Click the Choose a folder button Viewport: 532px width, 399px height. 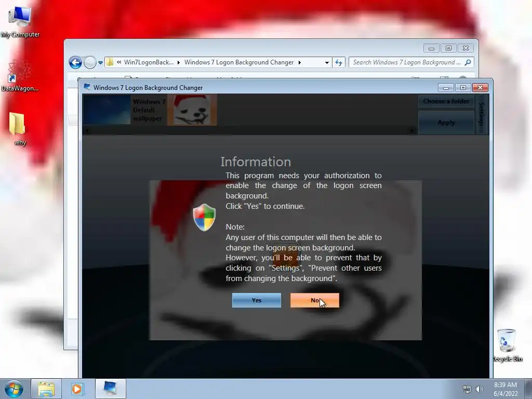pyautogui.click(x=446, y=101)
